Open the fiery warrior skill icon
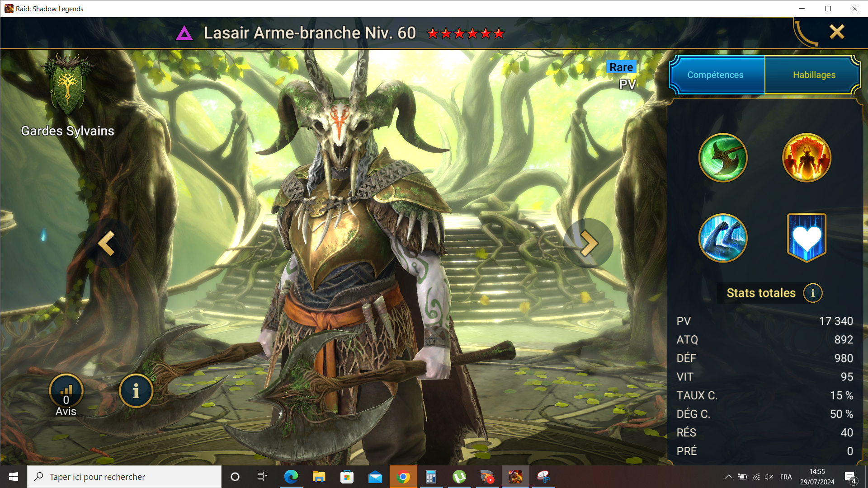This screenshot has width=868, height=488. 807,158
